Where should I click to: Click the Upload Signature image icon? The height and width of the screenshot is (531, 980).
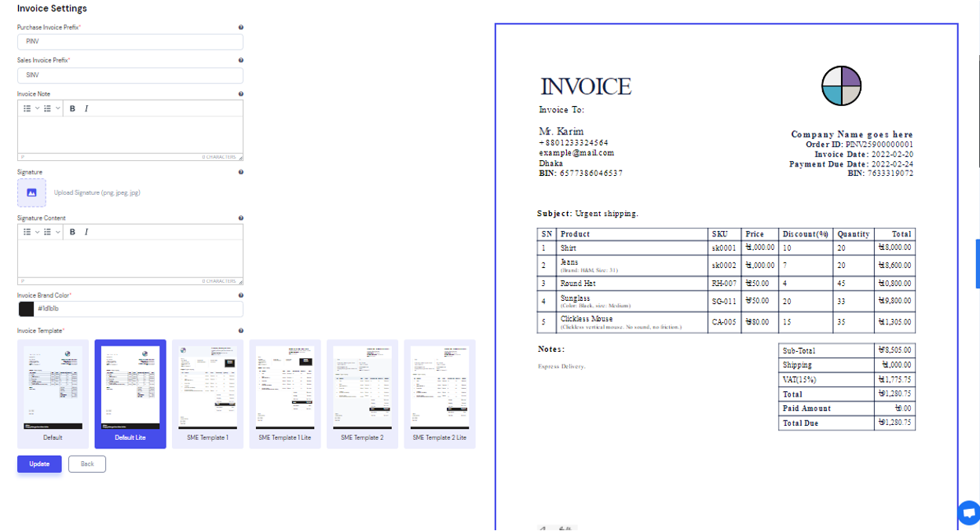(31, 192)
